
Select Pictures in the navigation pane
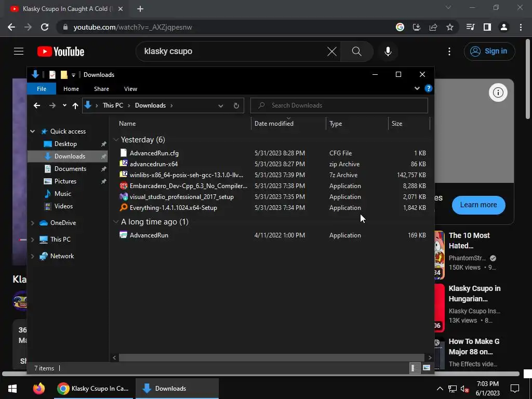tap(65, 181)
